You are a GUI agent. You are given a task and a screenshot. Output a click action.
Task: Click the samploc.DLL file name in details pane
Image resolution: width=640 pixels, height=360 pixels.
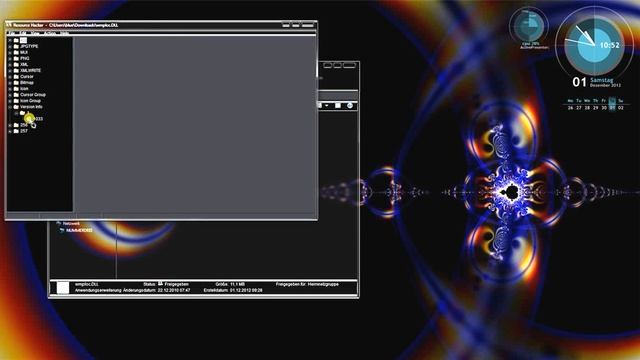pos(87,284)
